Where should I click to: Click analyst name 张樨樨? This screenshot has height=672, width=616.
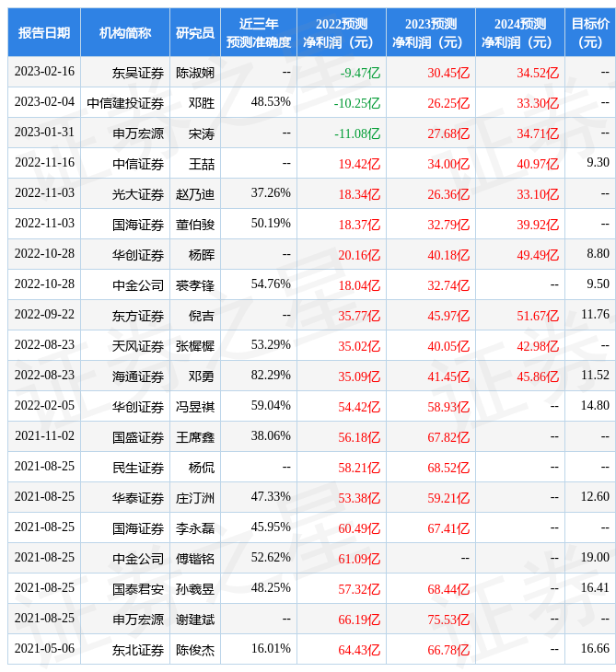tap(194, 345)
